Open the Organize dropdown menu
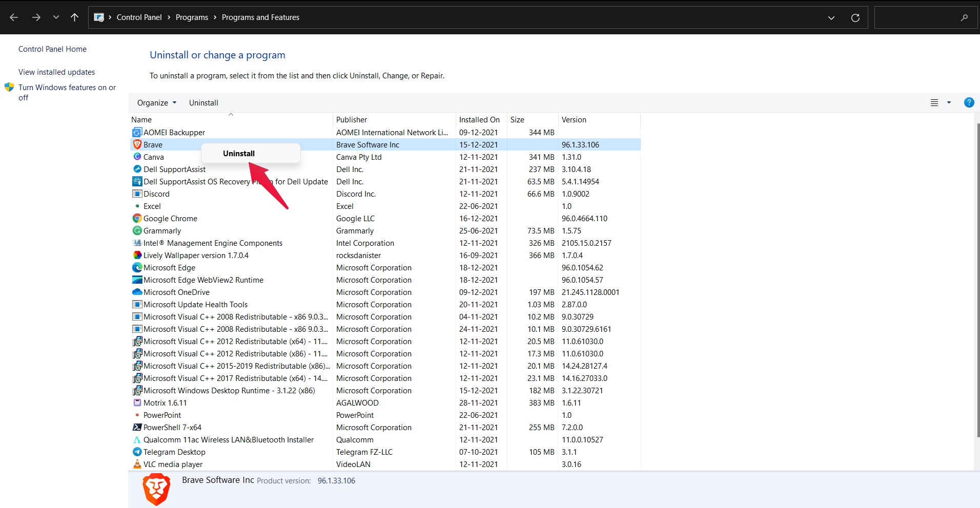Screen dimensions: 980x508 (156, 102)
